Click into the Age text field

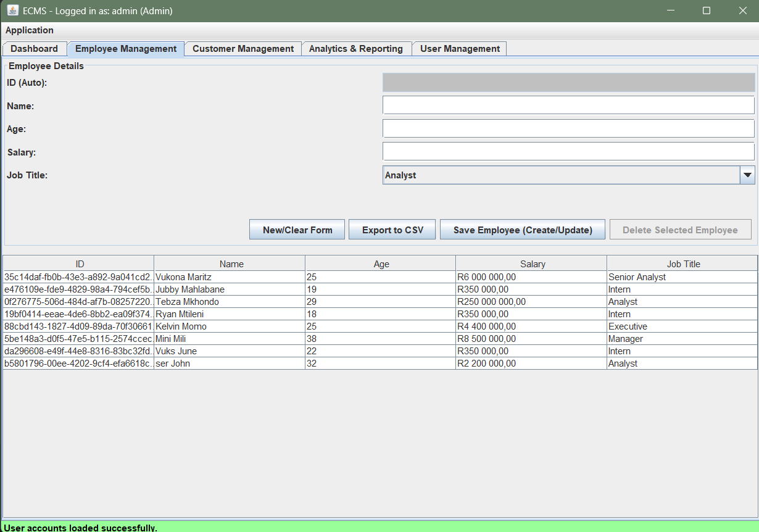(x=568, y=128)
